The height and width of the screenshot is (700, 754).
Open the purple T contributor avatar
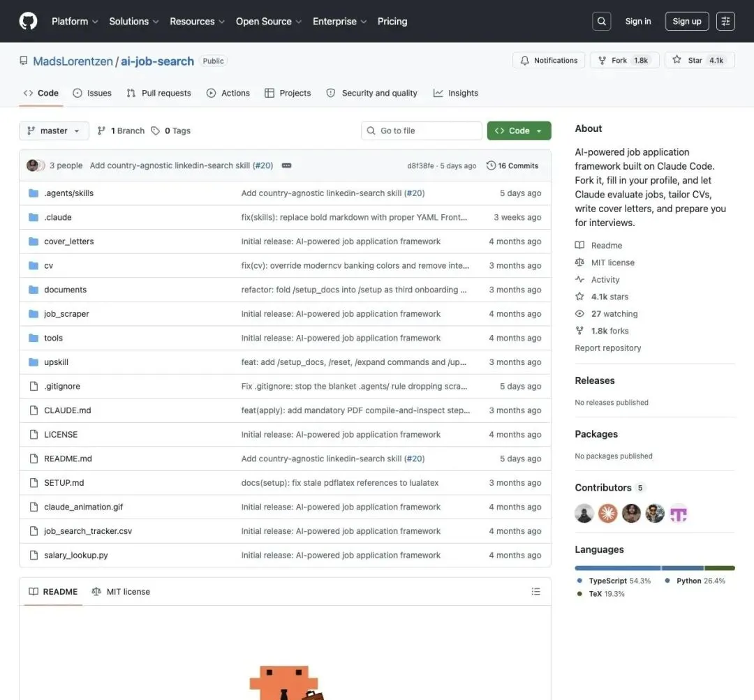678,514
